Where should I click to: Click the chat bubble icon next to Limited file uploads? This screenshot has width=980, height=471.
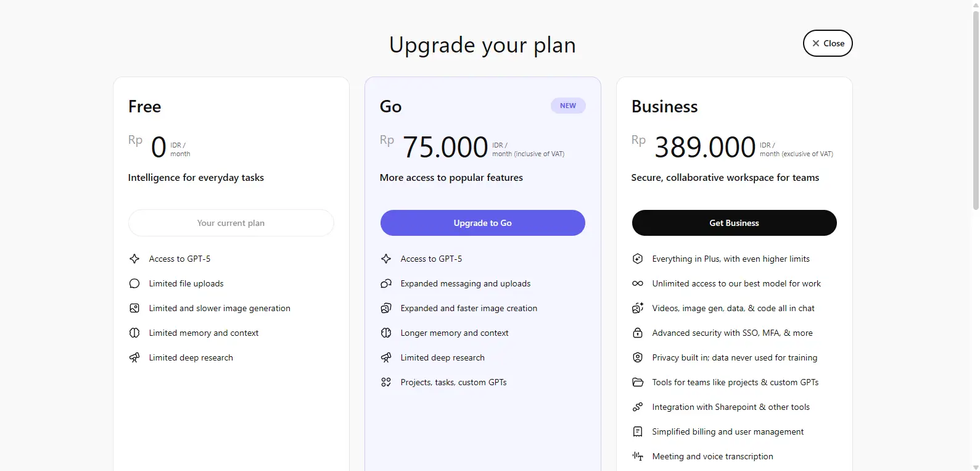134,283
